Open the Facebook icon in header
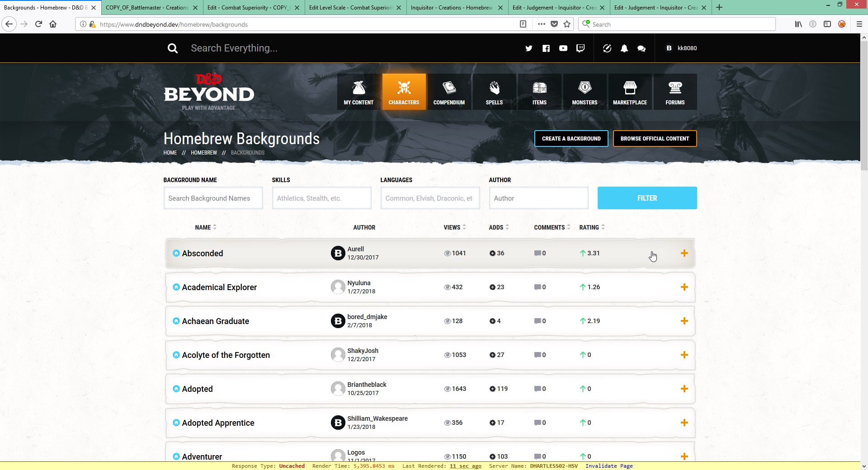 [x=546, y=48]
